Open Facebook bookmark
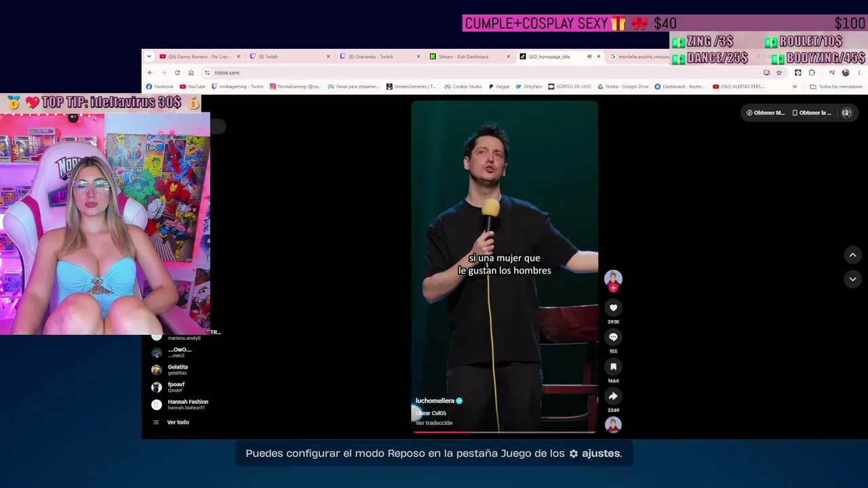868x488 pixels. [x=160, y=87]
